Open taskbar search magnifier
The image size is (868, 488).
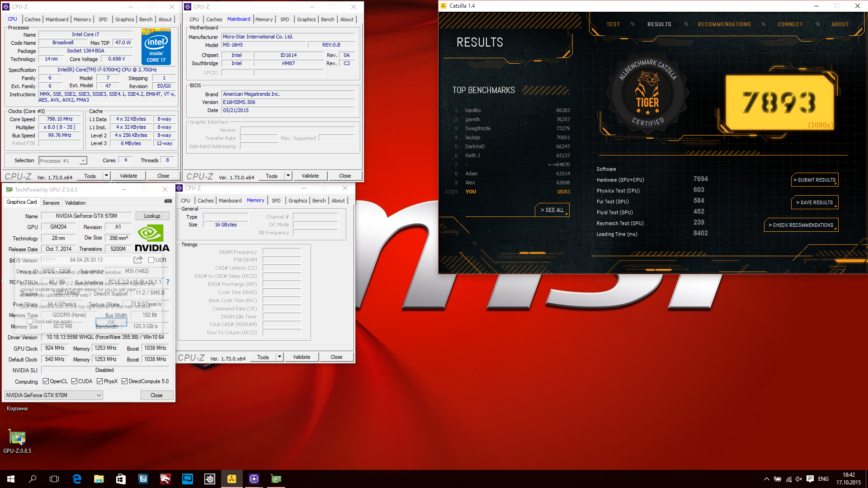coord(33,479)
